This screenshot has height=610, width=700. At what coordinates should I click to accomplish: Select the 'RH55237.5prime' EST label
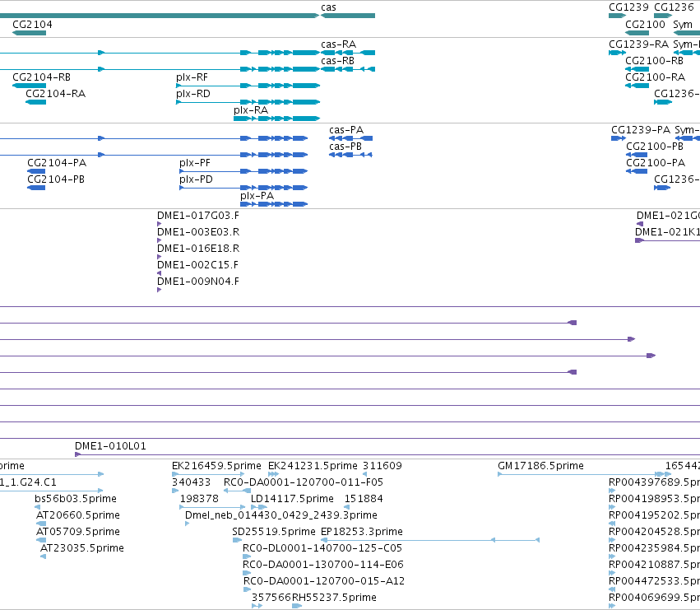pos(334,598)
